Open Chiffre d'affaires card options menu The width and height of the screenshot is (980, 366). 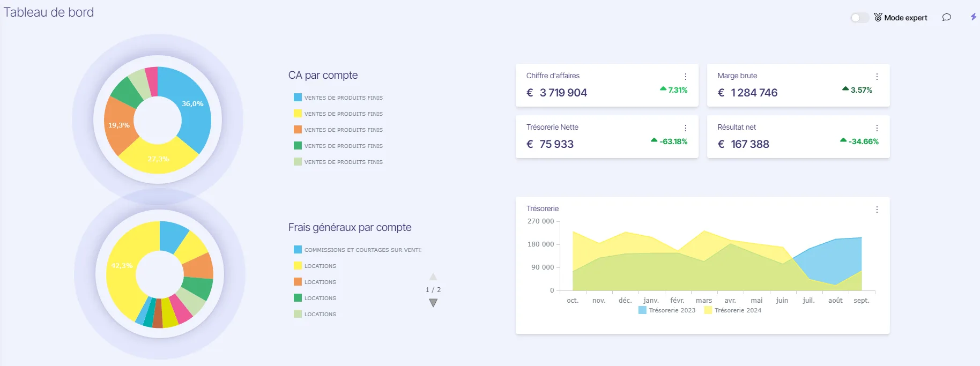(686, 77)
